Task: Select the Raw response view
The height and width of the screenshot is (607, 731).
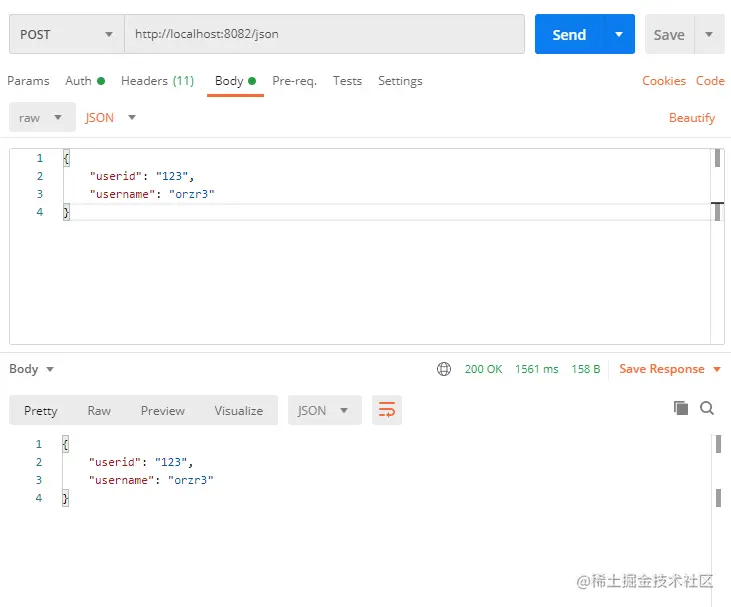Action: 99,410
